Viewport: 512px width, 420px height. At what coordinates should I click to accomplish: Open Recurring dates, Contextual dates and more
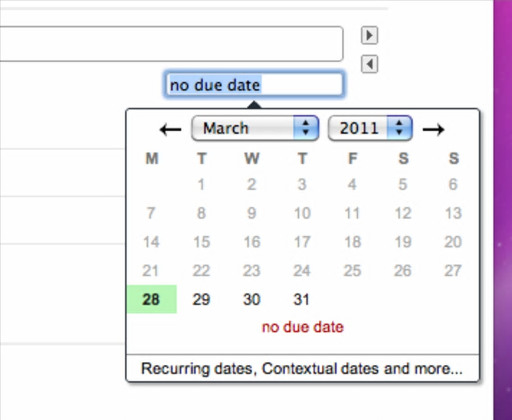(x=302, y=369)
